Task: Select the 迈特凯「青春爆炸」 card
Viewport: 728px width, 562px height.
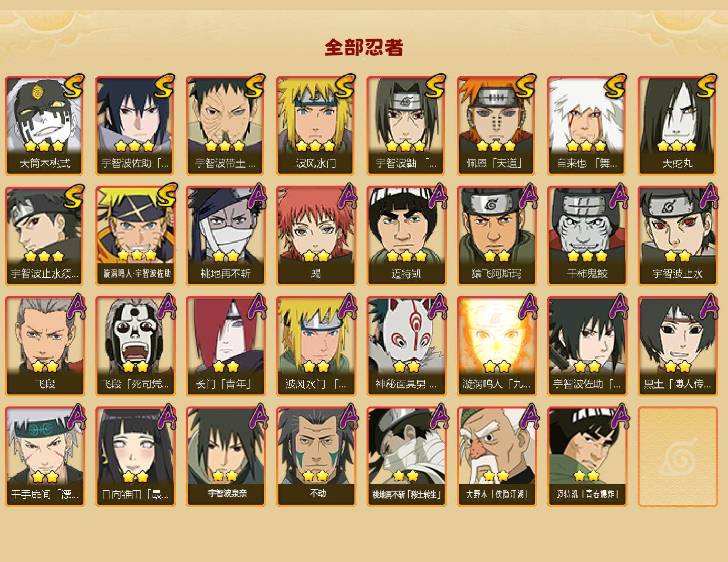Action: point(587,457)
